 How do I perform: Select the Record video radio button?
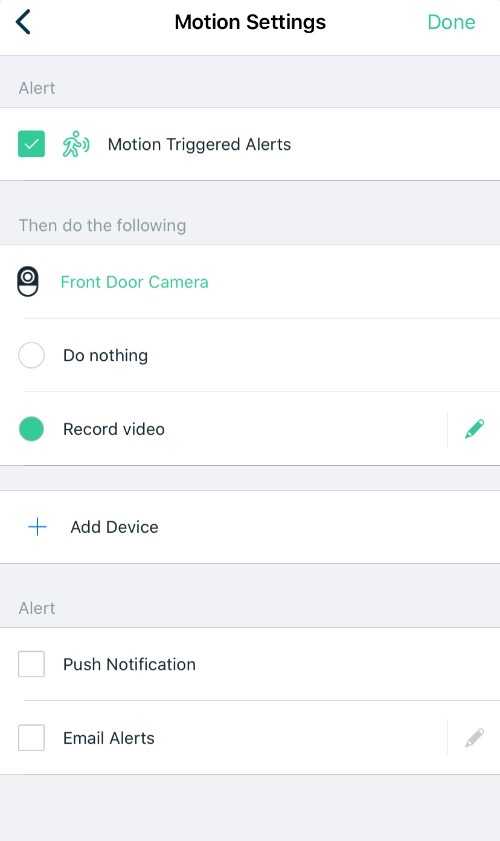31,429
